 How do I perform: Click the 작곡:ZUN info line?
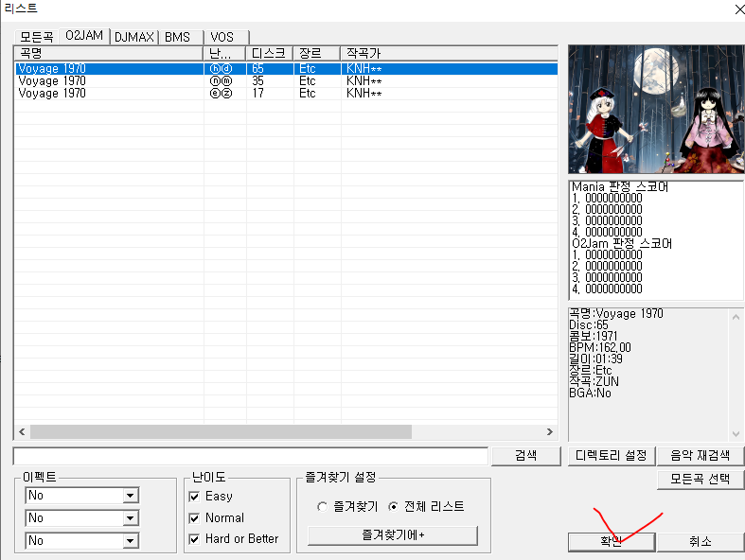(x=594, y=382)
